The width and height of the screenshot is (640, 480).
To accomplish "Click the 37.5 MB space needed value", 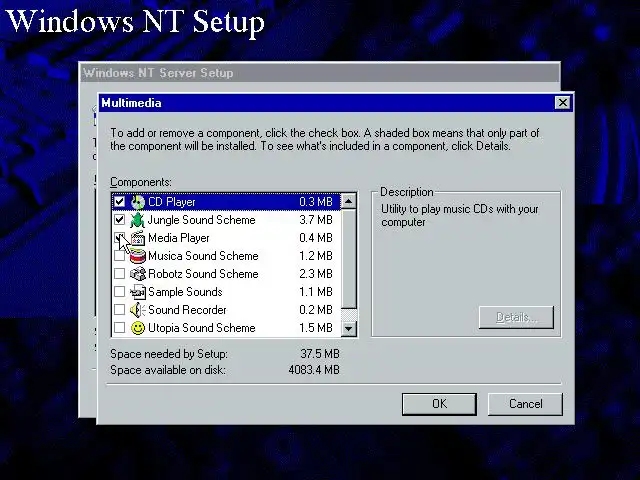I will tap(320, 354).
